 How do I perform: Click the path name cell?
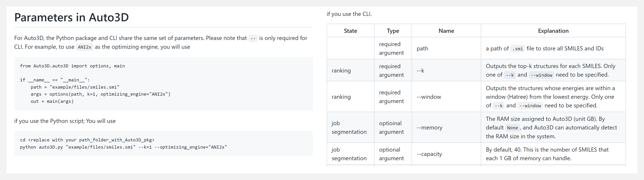[446, 48]
